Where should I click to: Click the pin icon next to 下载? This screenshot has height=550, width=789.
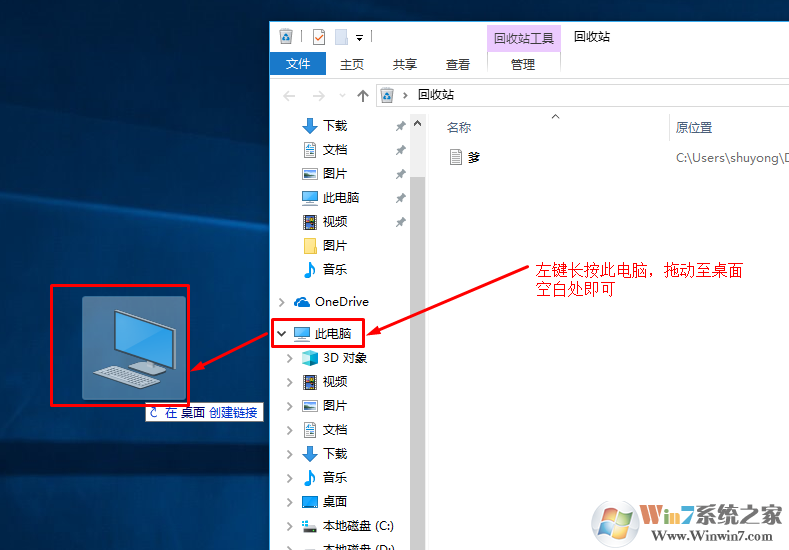pos(401,126)
